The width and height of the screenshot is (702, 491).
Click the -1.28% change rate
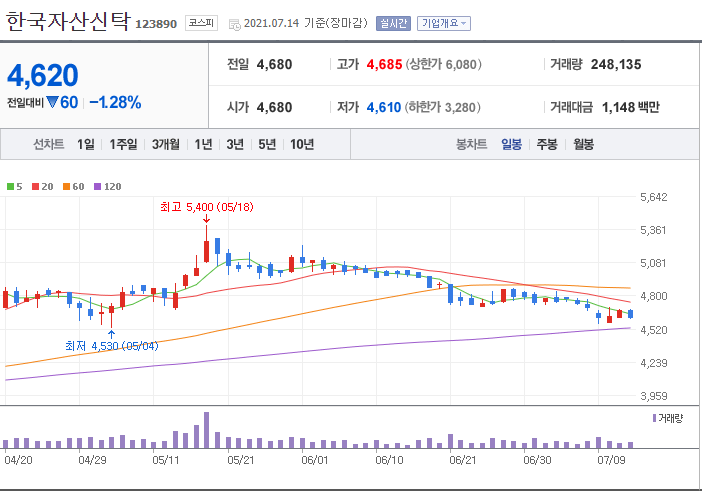coord(115,102)
